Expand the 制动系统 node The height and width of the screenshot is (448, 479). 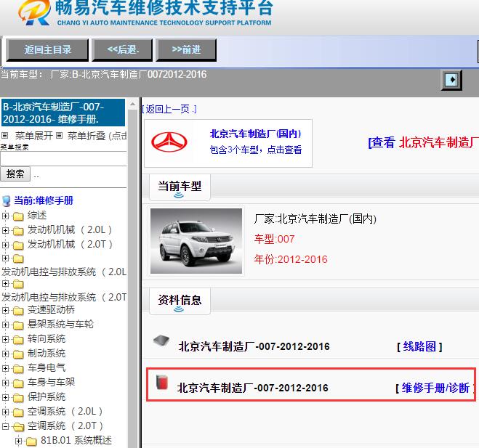coord(5,354)
